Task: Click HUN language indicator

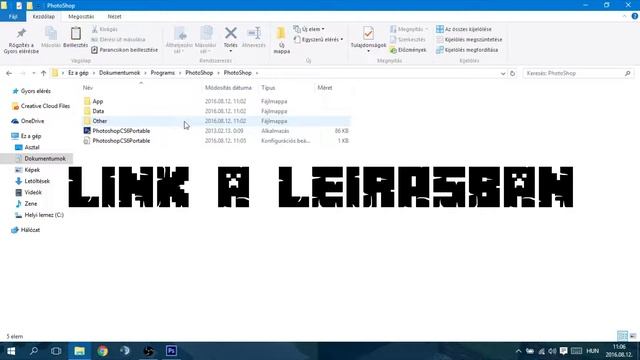Action: pos(592,351)
